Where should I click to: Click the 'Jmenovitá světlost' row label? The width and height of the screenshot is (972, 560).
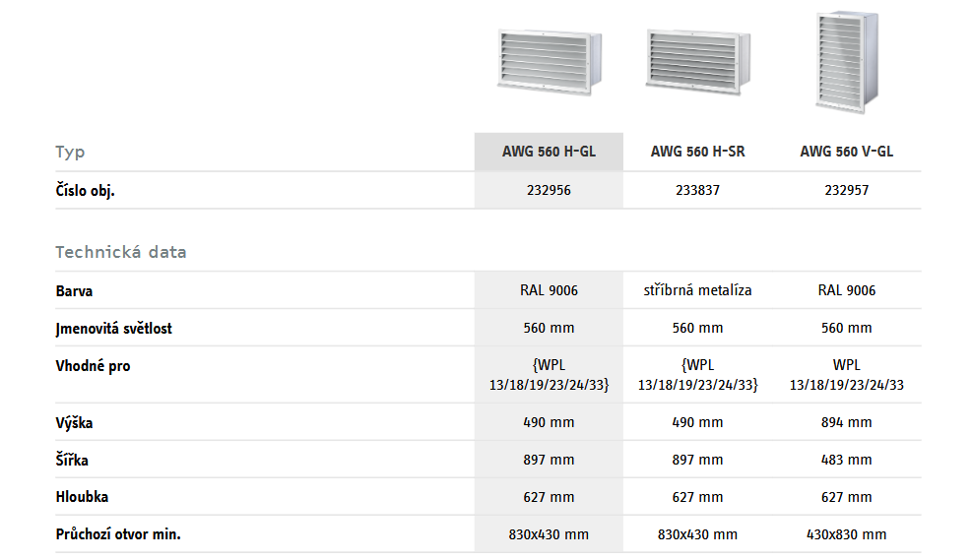pyautogui.click(x=113, y=329)
